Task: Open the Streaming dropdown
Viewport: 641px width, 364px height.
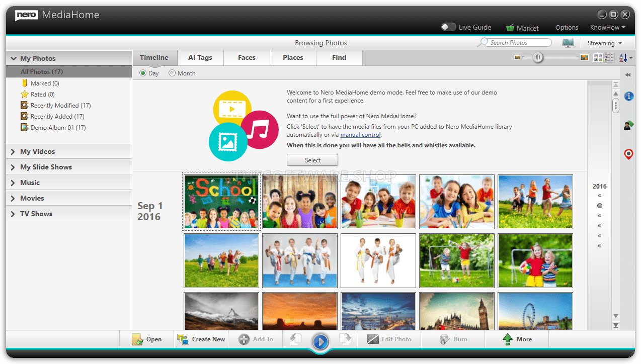Action: [x=605, y=43]
